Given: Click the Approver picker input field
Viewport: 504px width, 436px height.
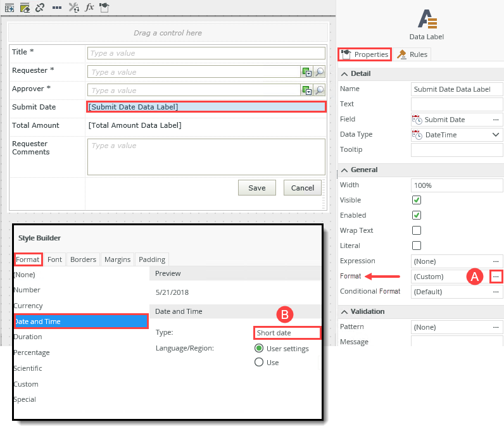Looking at the screenshot, I should 194,90.
